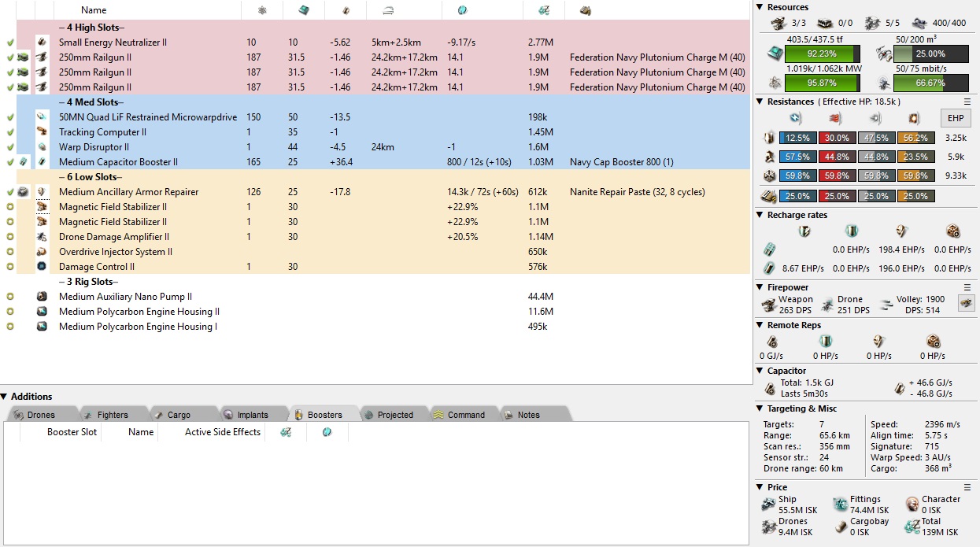Click the CPU column header icon
Image resolution: width=980 pixels, height=547 pixels.
302,10
